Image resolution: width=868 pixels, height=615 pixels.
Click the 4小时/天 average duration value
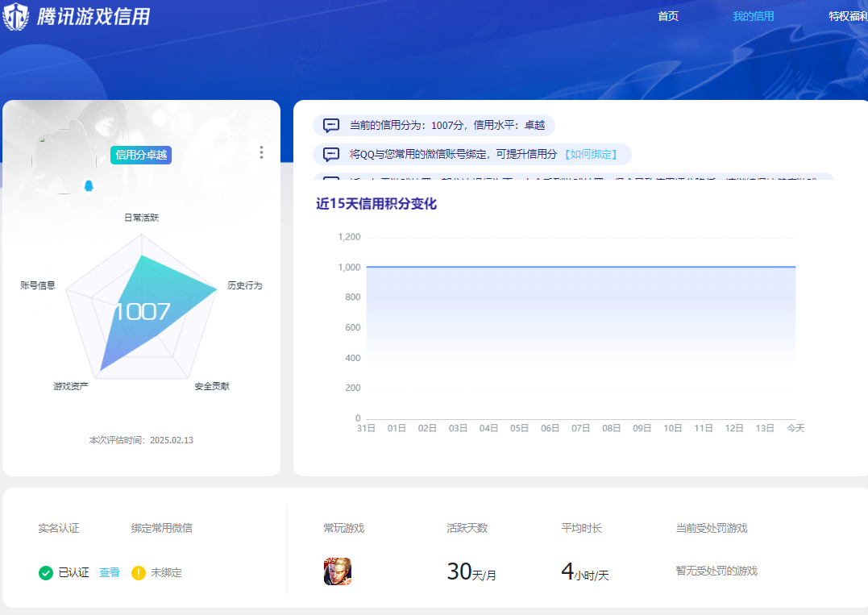[x=584, y=571]
